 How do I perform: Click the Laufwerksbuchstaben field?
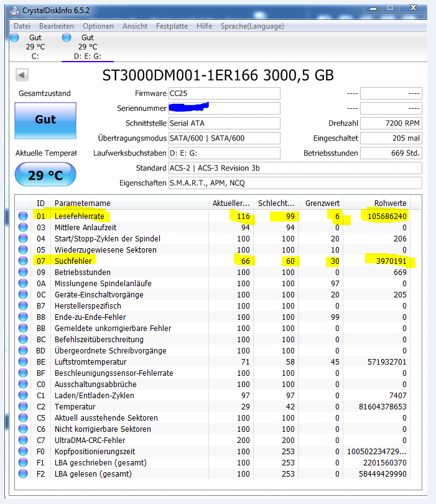point(225,153)
